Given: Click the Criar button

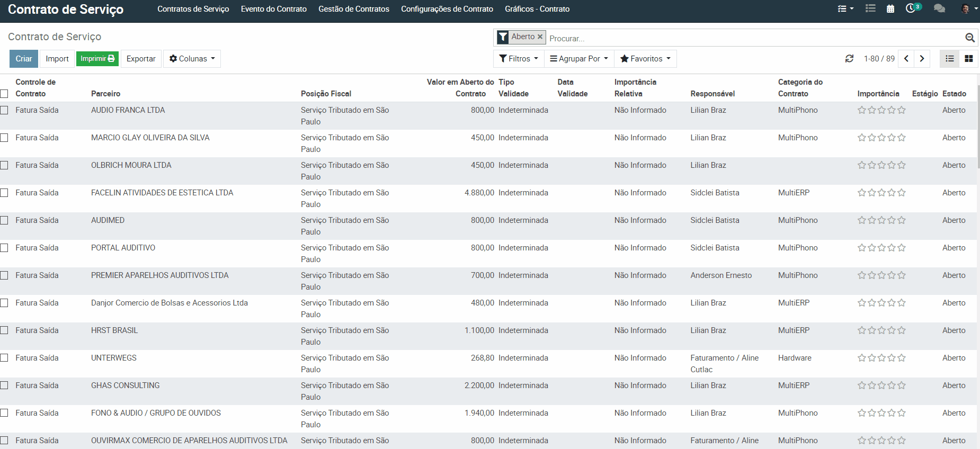Looking at the screenshot, I should [24, 59].
